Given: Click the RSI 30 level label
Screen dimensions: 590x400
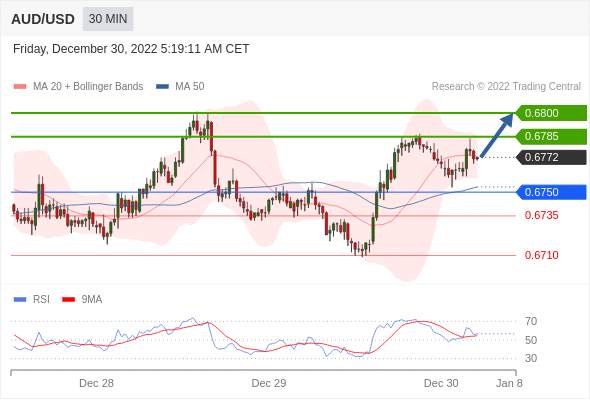Looking at the screenshot, I should click(x=531, y=358).
